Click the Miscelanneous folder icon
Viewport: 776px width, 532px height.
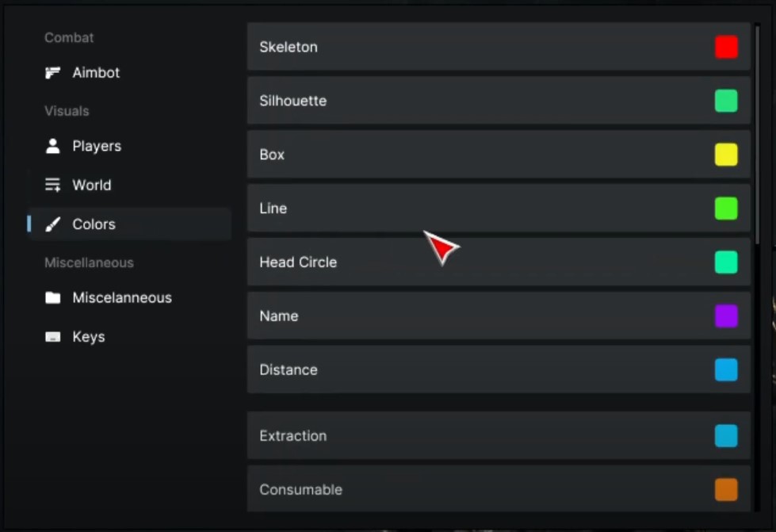[x=53, y=298]
